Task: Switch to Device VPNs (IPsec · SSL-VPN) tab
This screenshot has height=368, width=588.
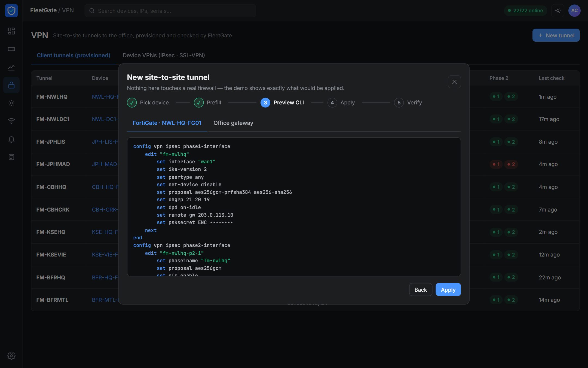Action: pyautogui.click(x=164, y=55)
